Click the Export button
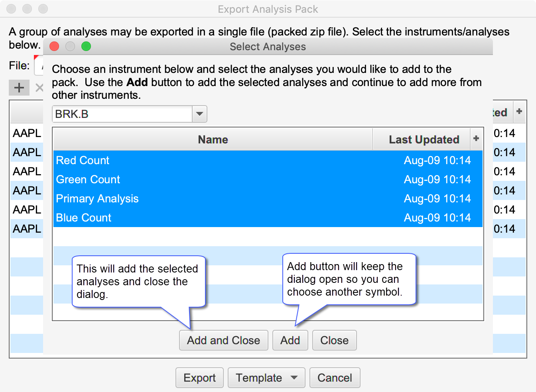The height and width of the screenshot is (392, 536). [x=199, y=378]
